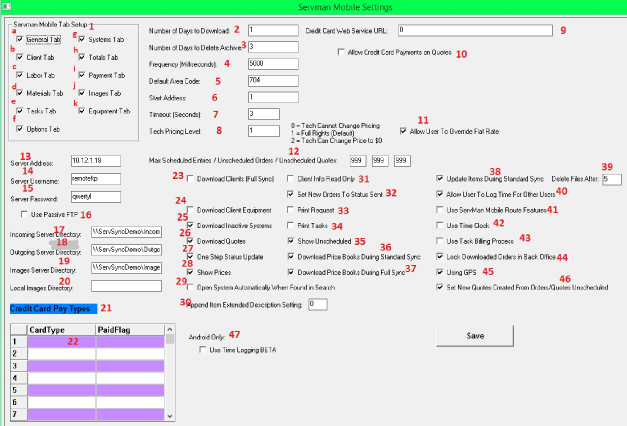Toggle Set New Quotes Created From Orders Unscheduled
Screen dimensions: 627x426
(x=440, y=287)
